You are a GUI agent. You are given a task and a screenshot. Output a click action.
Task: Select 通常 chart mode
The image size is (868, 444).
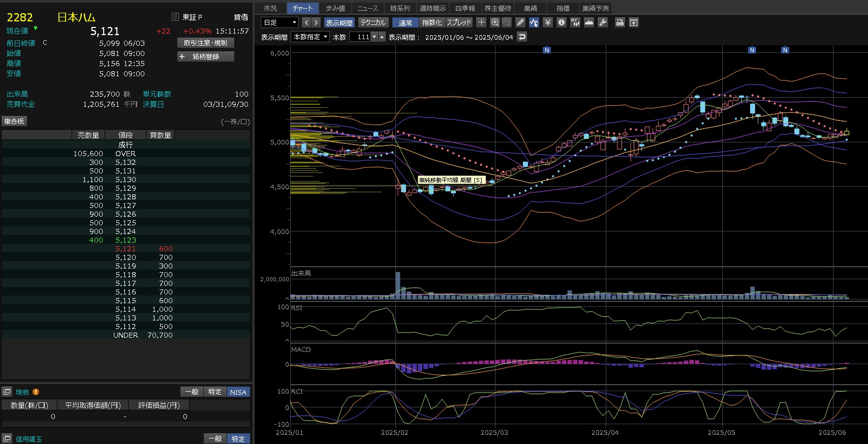click(406, 22)
